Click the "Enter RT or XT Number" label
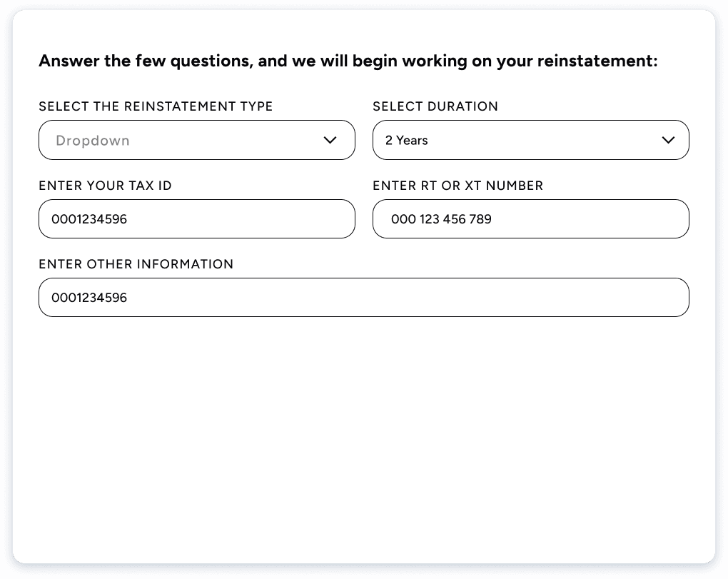Viewport: 728px width, 579px height. [x=457, y=186]
